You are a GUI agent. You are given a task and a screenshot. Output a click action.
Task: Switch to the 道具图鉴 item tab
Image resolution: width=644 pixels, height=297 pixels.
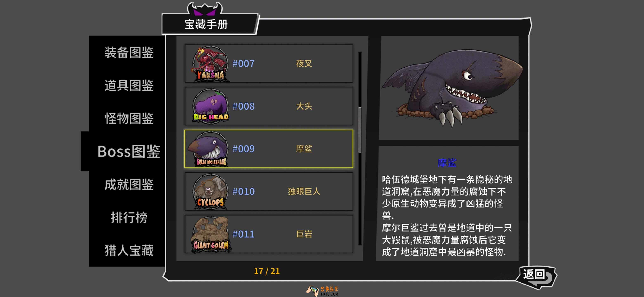click(129, 85)
